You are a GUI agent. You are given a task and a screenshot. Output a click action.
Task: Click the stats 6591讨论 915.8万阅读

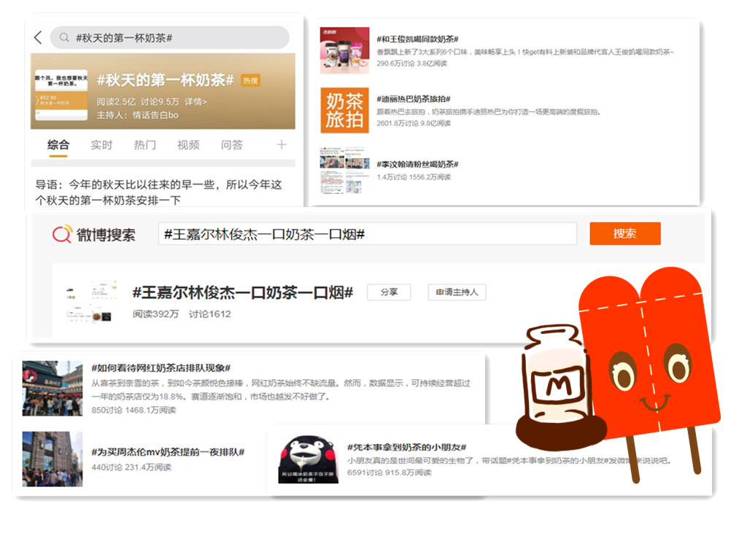pos(390,472)
